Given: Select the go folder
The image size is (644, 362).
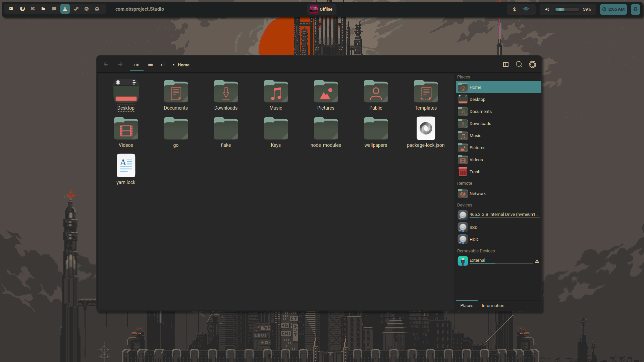Looking at the screenshot, I should tap(176, 132).
